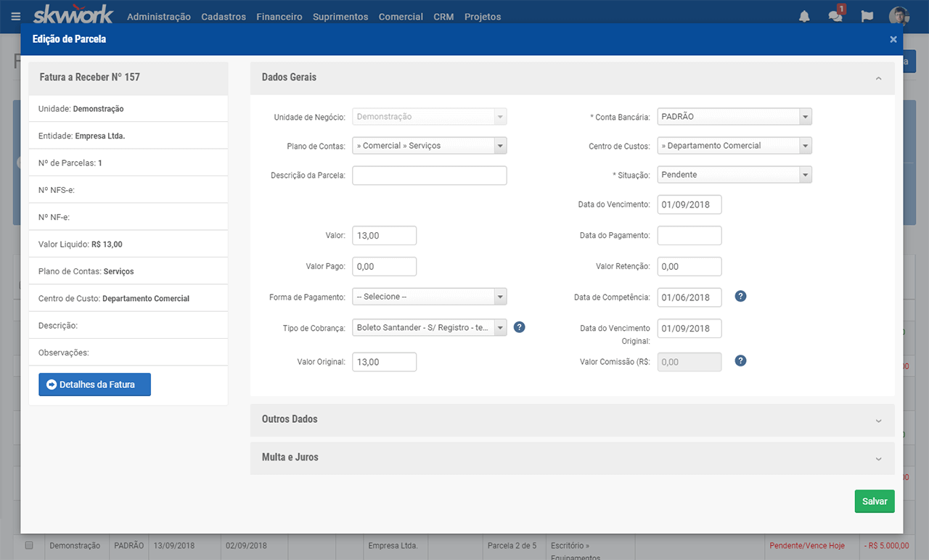
Task: Click Centro de Custo: Departamento Comercial row
Action: 128,299
